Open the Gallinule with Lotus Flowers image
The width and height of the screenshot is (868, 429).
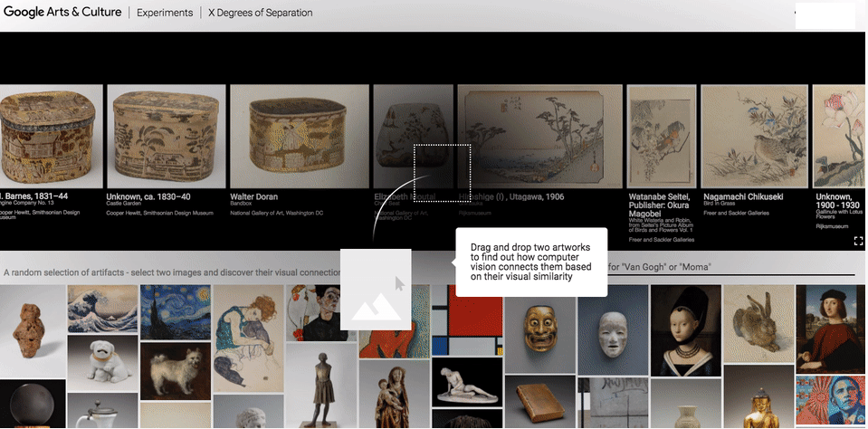click(x=839, y=136)
